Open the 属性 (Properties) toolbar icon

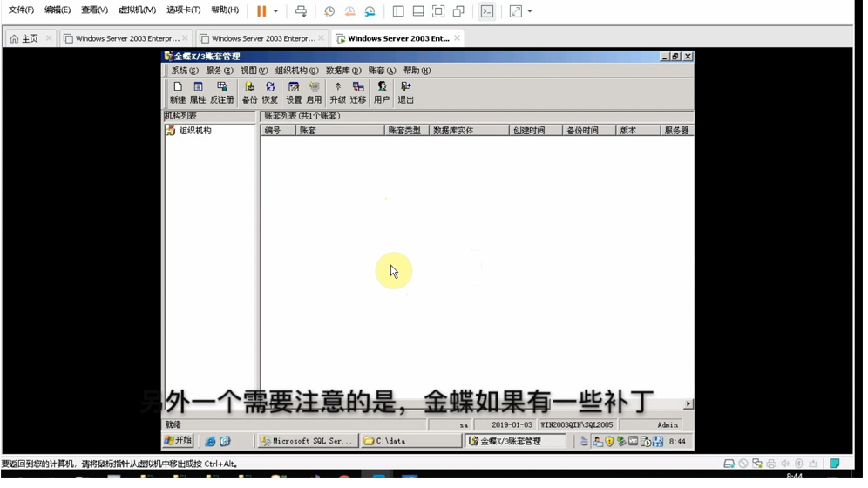pyautogui.click(x=198, y=92)
